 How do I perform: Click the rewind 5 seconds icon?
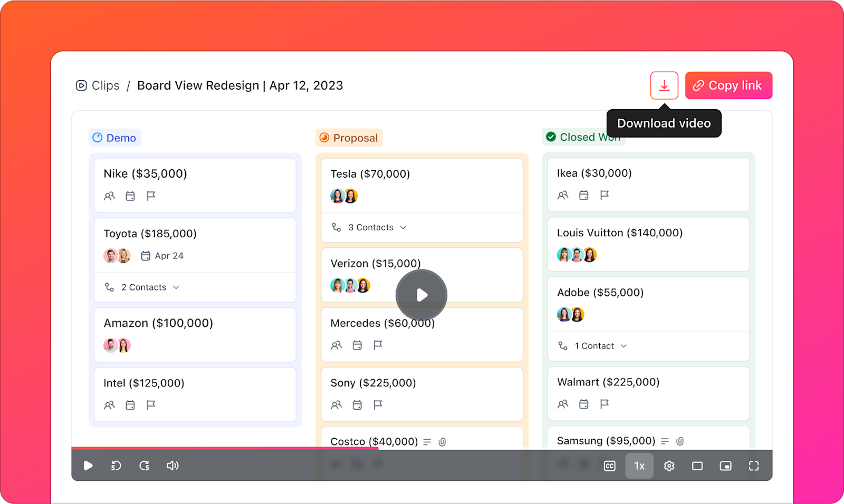pyautogui.click(x=116, y=466)
